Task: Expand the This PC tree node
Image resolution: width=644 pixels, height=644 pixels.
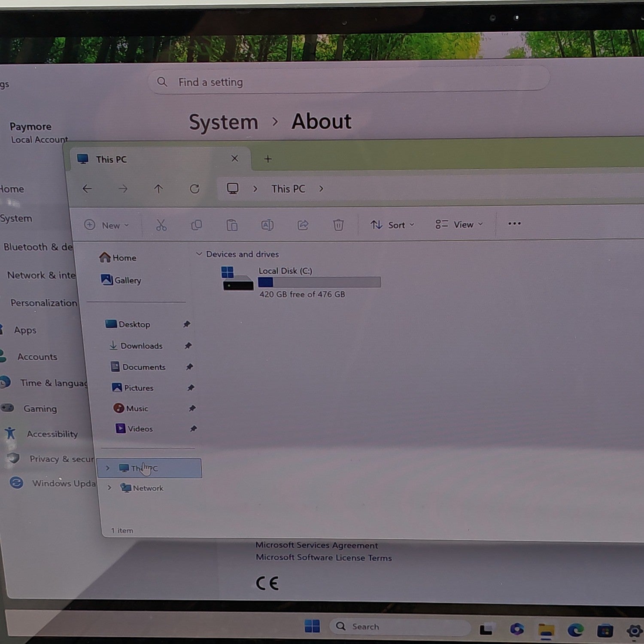Action: (107, 468)
